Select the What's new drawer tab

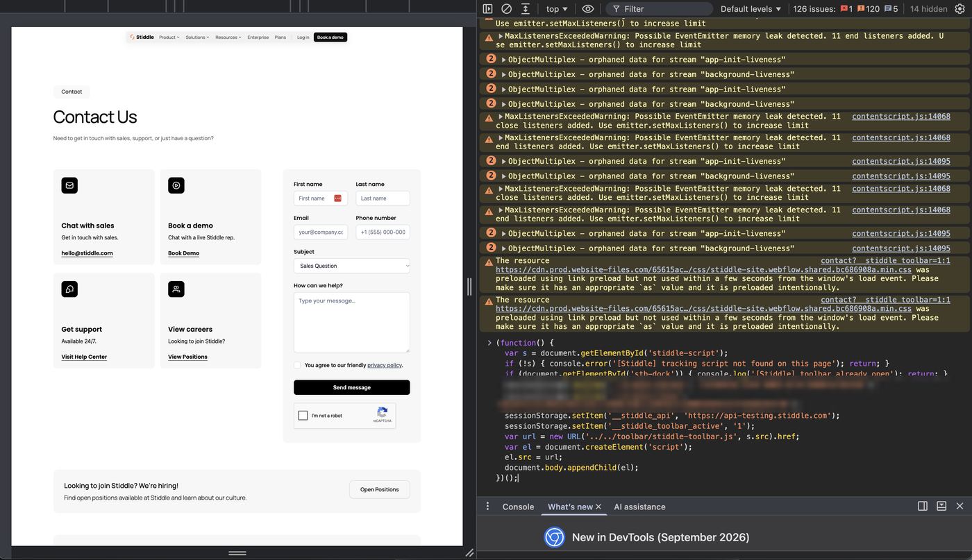570,507
